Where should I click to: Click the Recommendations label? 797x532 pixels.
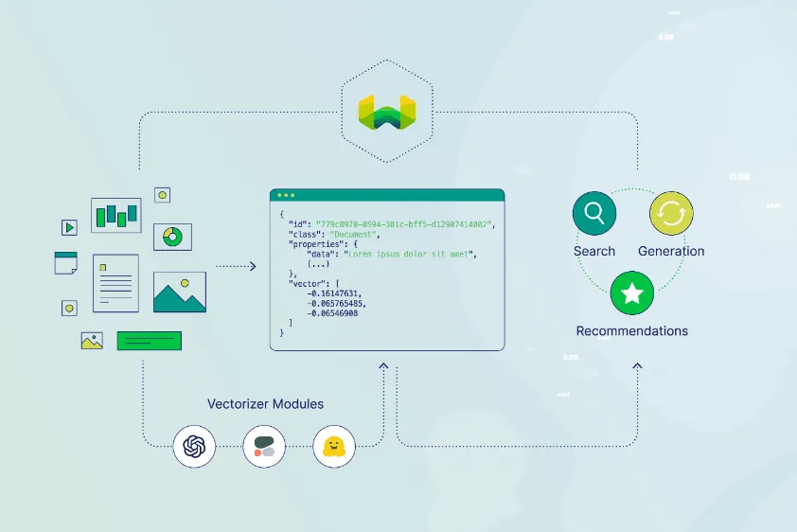click(x=631, y=330)
